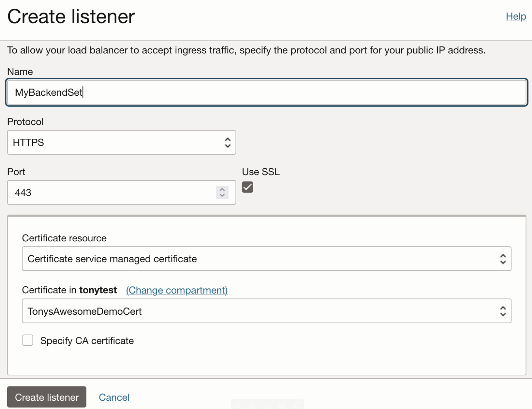This screenshot has height=409, width=532.
Task: Click the Certificate resource selector chevron
Action: pyautogui.click(x=502, y=259)
